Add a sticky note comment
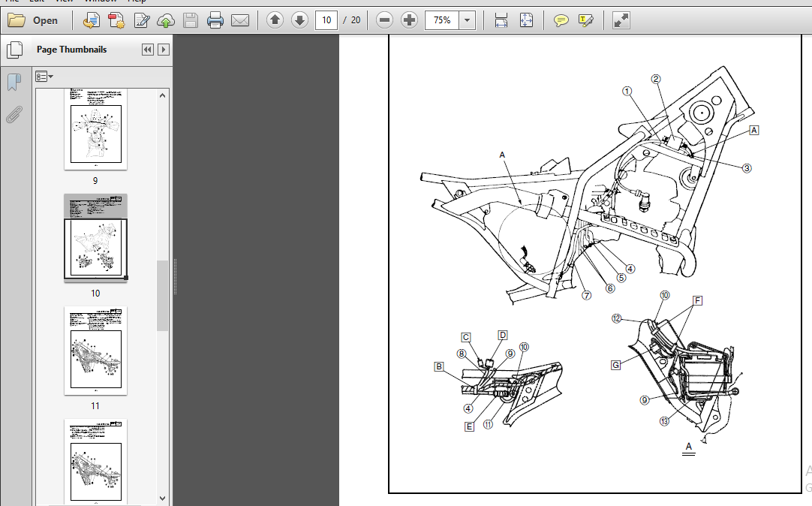 pyautogui.click(x=561, y=20)
